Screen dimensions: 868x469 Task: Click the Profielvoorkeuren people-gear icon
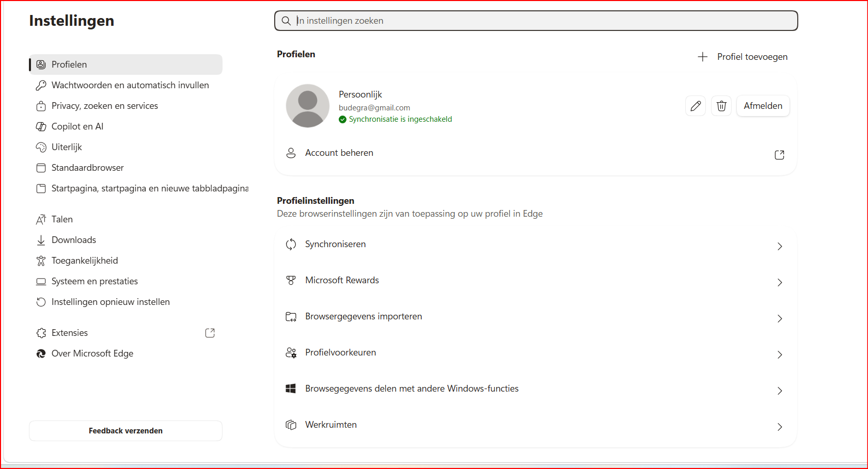(291, 352)
